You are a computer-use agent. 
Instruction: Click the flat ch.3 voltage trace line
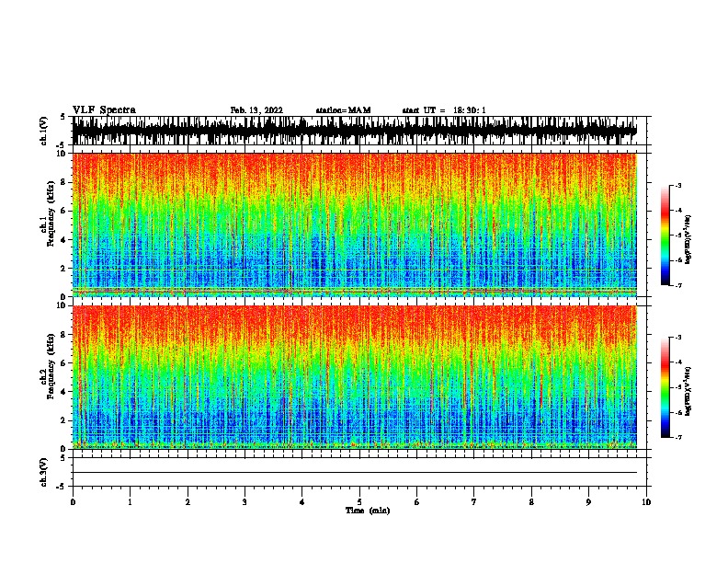[x=354, y=473]
